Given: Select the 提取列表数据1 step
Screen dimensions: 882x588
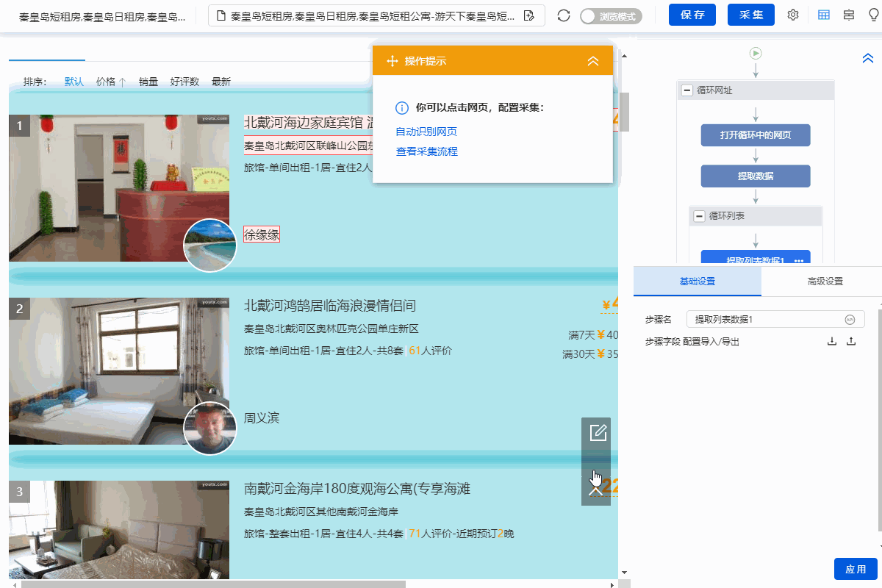Looking at the screenshot, I should [756, 258].
